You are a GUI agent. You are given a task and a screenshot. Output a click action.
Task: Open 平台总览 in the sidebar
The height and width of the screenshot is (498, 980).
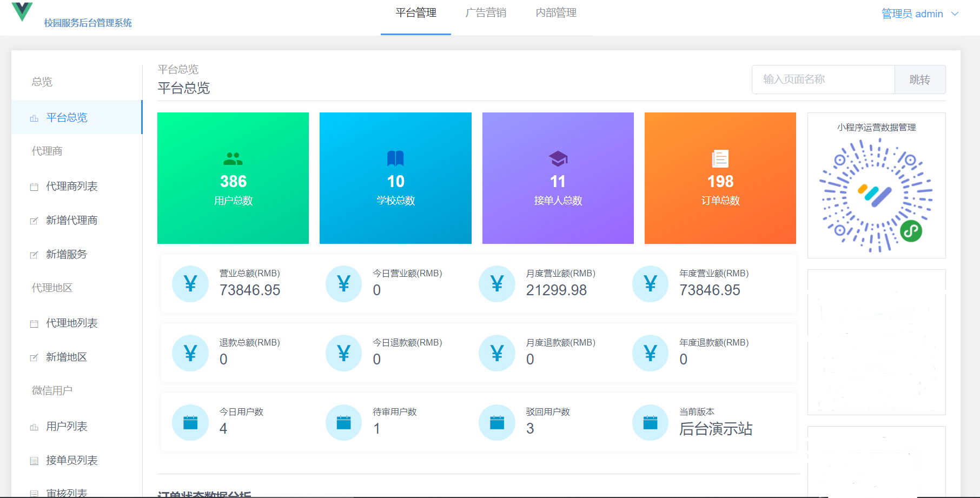click(77, 117)
